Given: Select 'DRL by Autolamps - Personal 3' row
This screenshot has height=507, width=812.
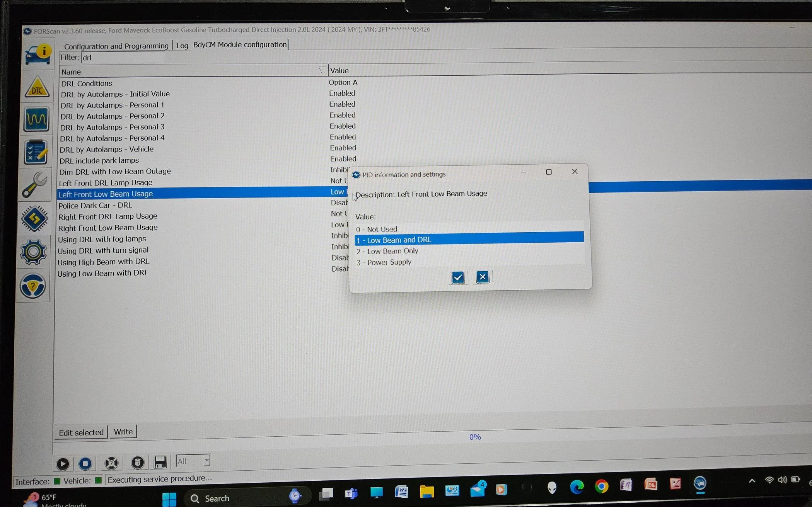Looking at the screenshot, I should pos(112,127).
